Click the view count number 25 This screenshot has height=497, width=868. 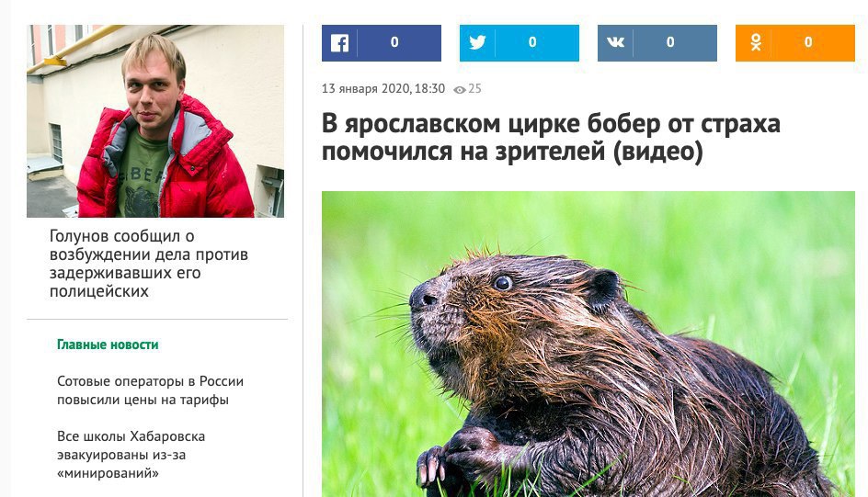click(x=475, y=89)
